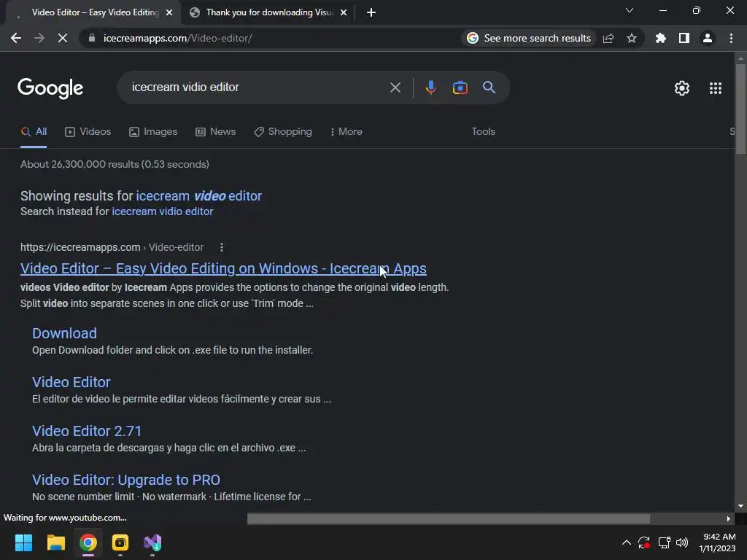747x560 pixels.
Task: Open Google quick settings gear
Action: point(682,88)
